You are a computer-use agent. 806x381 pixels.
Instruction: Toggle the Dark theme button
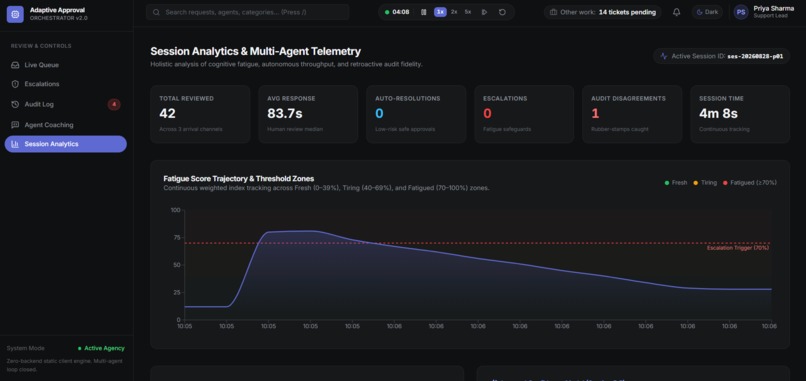coord(707,12)
